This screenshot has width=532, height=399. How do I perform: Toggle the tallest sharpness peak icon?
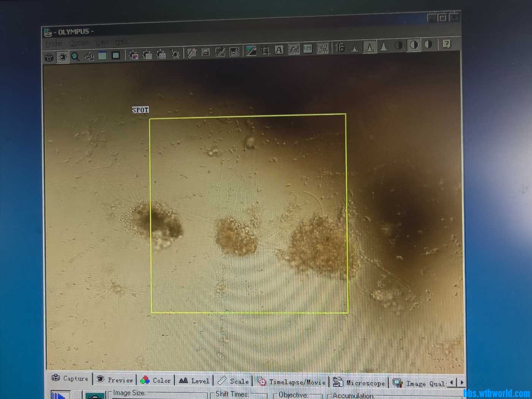coord(384,46)
